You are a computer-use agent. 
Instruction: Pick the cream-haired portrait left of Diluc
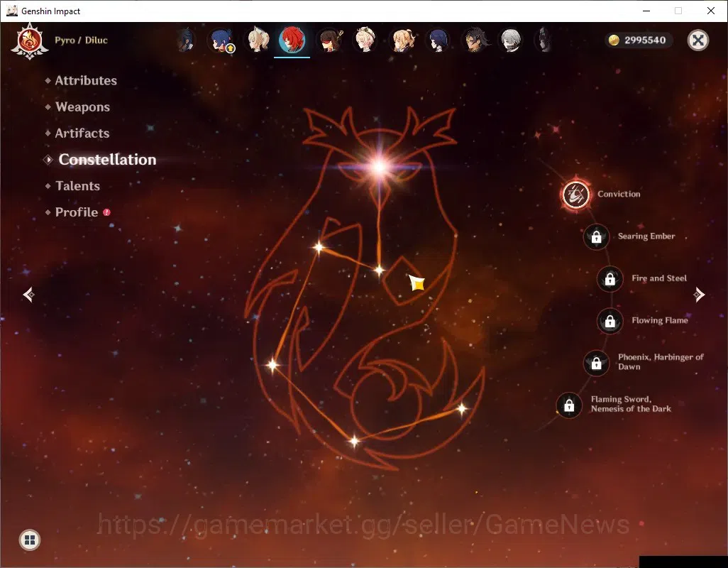pyautogui.click(x=258, y=40)
